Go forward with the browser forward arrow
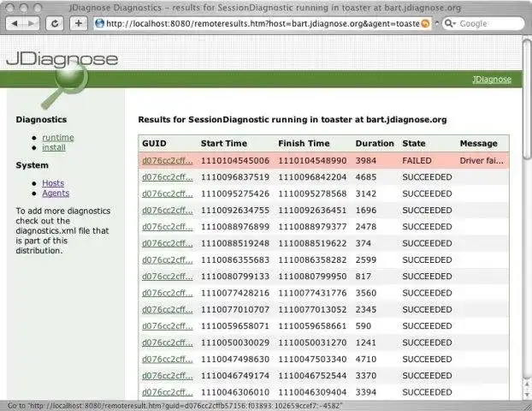 (x=31, y=23)
